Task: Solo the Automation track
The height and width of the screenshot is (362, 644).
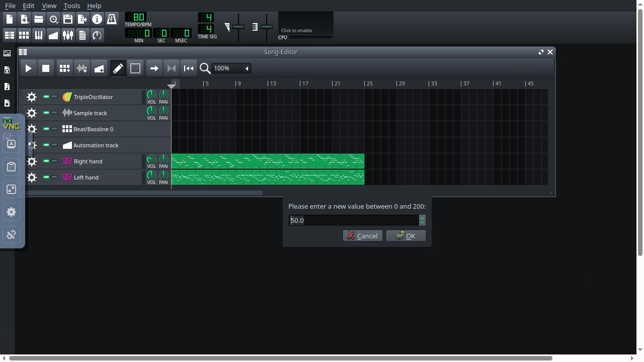Action: tap(54, 145)
